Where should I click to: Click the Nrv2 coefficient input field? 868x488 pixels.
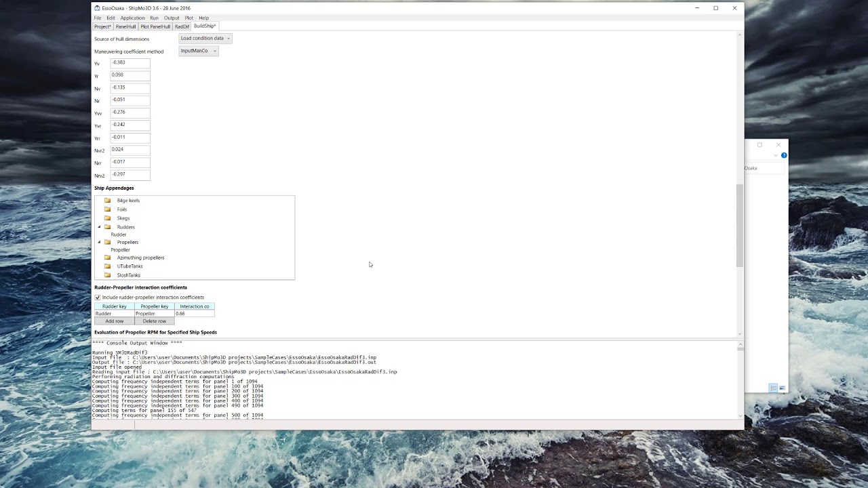(x=130, y=175)
